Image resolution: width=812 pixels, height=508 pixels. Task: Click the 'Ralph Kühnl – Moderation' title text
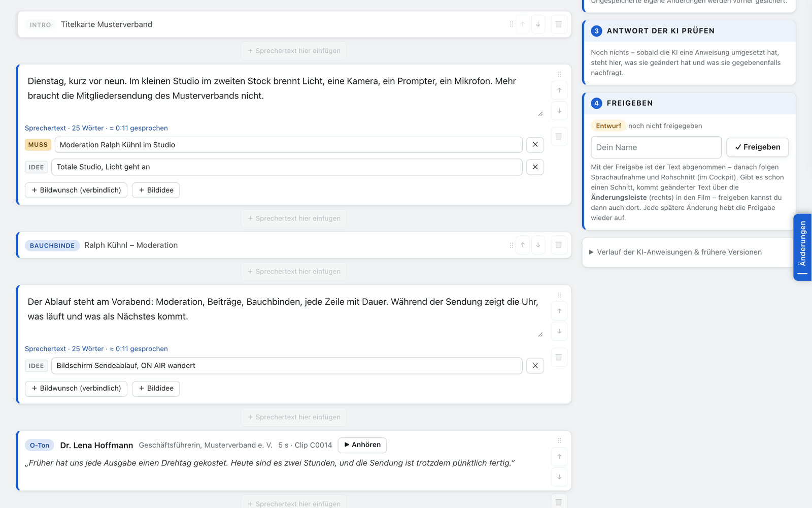(131, 245)
